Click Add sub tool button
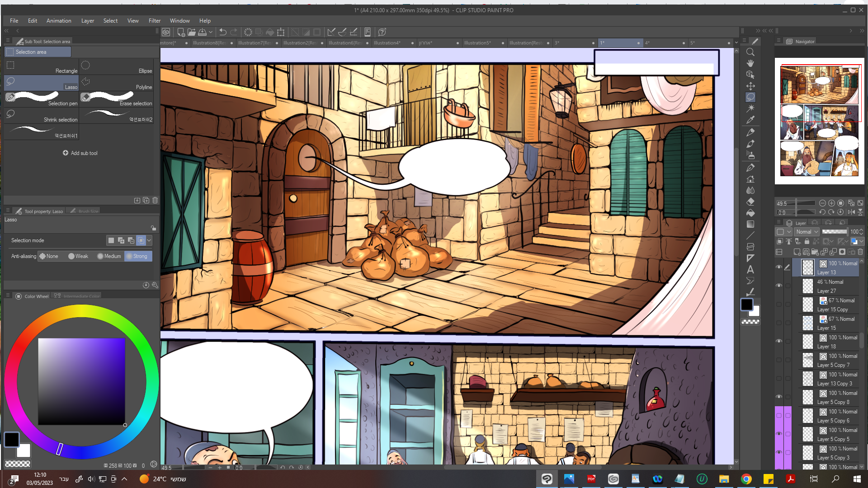868x488 pixels. point(80,153)
